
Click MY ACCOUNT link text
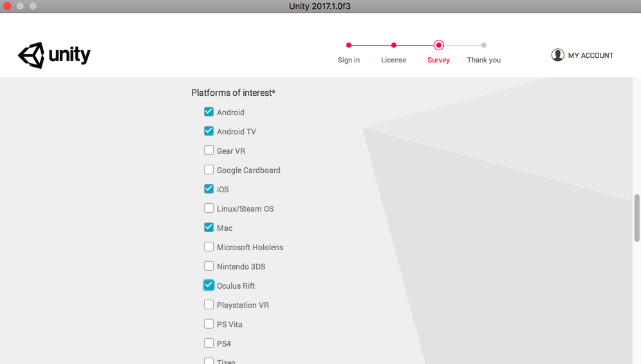point(590,55)
